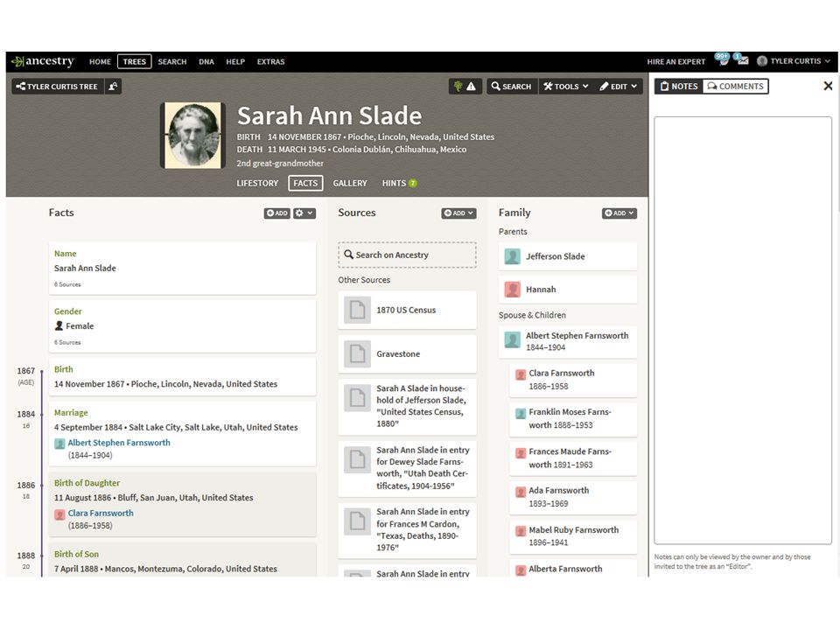The width and height of the screenshot is (840, 630).
Task: Click the Gravestone source document icon
Action: 357,354
